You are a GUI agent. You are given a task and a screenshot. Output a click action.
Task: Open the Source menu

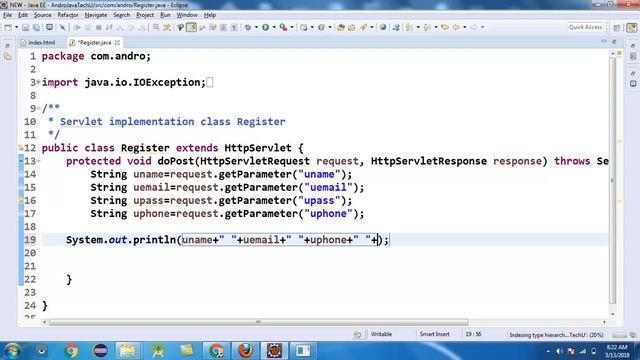coord(42,15)
